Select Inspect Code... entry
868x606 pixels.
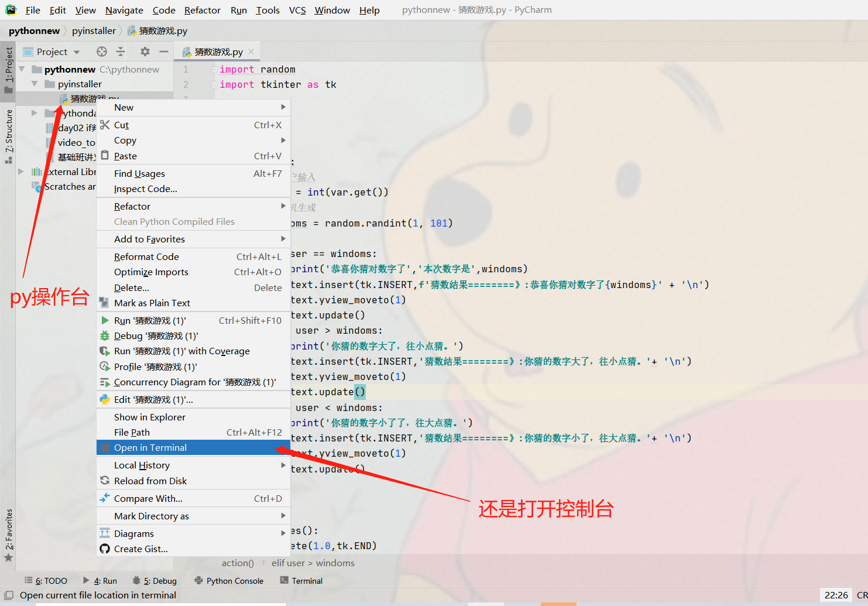point(193,189)
